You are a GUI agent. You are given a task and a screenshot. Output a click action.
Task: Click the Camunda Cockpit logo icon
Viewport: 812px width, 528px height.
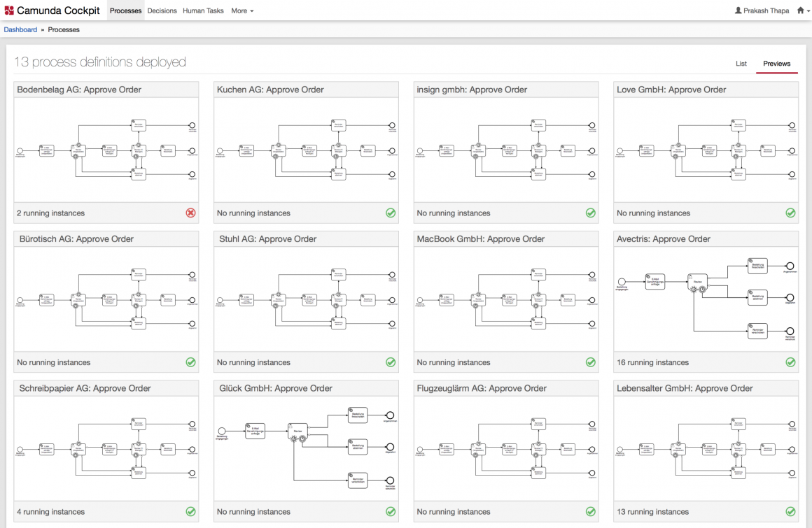9,10
